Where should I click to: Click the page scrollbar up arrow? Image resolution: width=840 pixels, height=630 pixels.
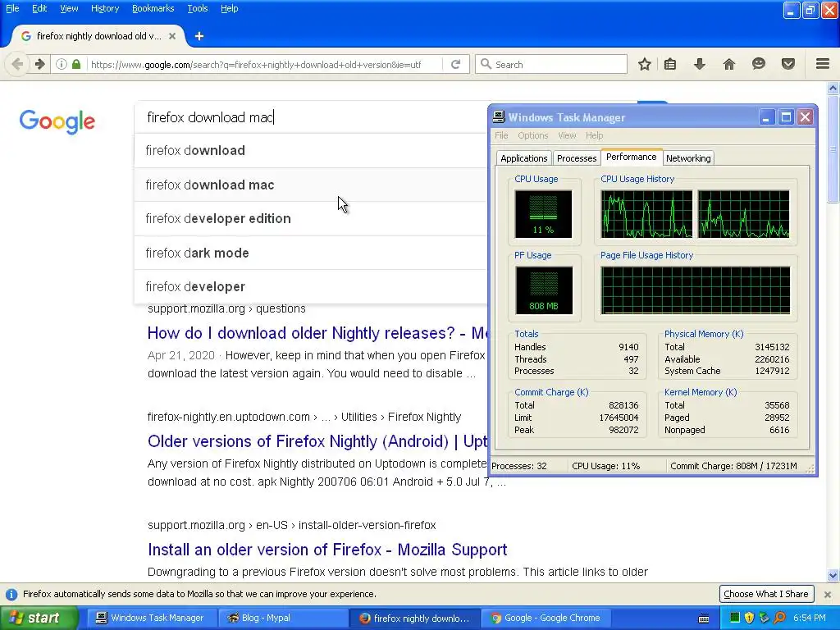833,88
